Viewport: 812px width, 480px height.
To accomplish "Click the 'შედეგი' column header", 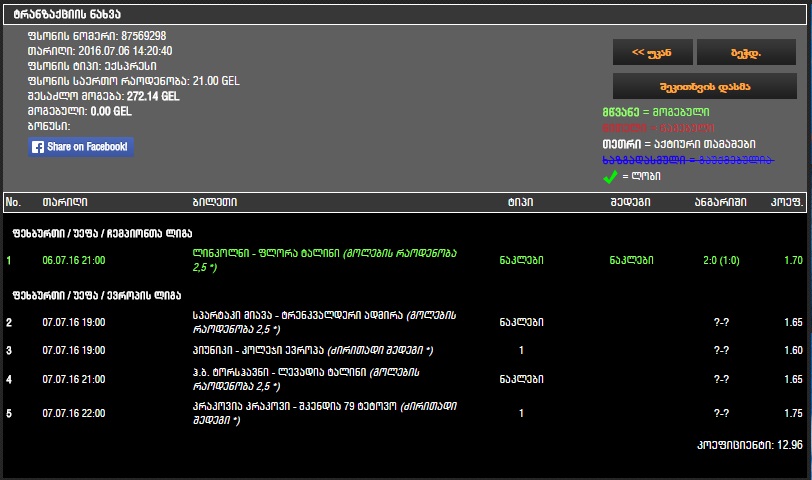I will coord(630,202).
